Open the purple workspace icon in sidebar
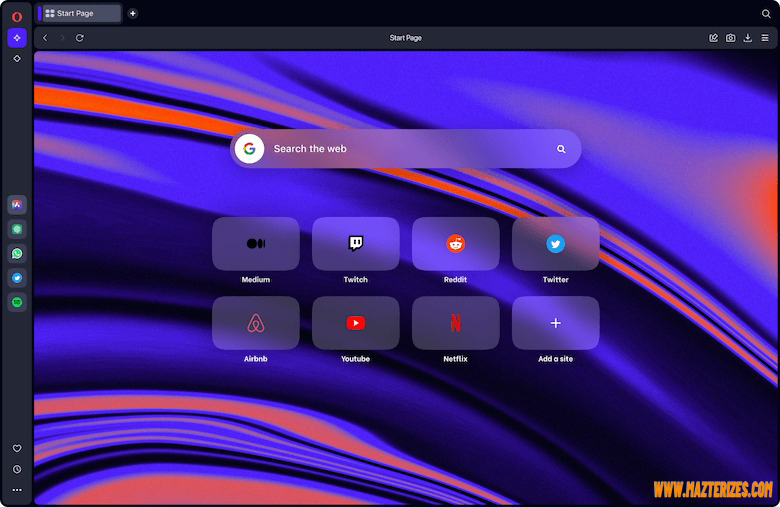780x507 pixels. tap(17, 38)
